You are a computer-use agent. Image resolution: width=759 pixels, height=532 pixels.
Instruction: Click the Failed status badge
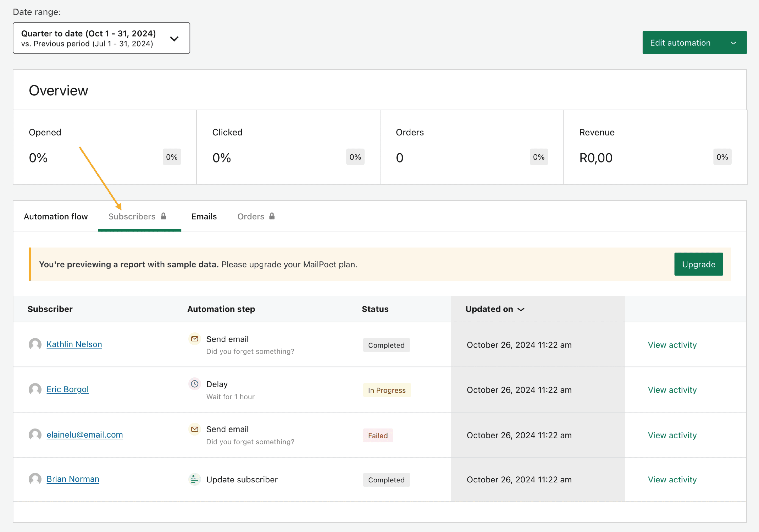(378, 436)
